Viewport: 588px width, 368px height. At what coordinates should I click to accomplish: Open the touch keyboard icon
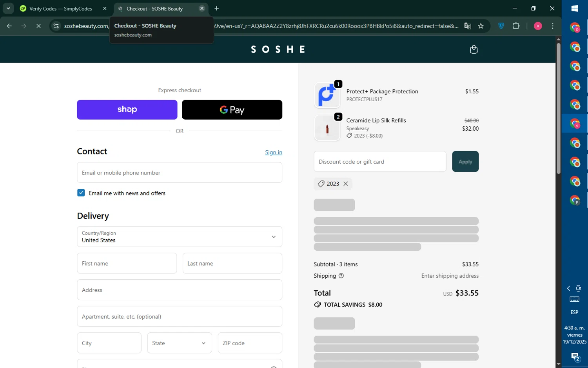click(x=575, y=299)
